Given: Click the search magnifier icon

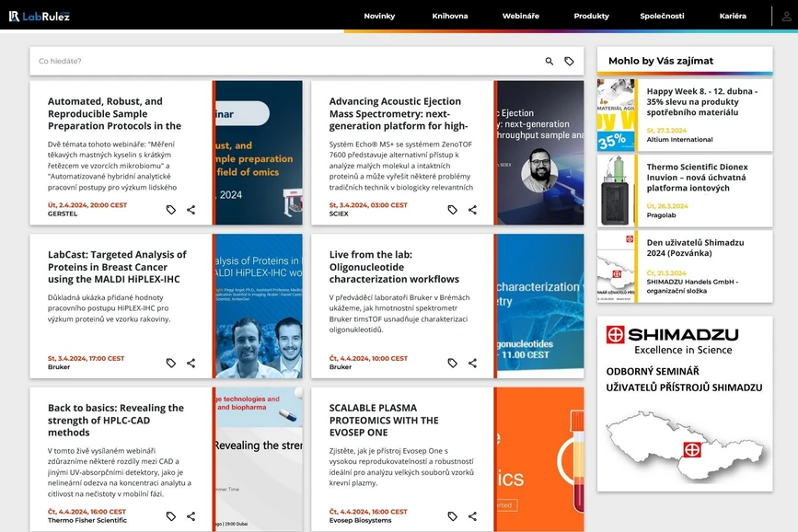Looking at the screenshot, I should (x=549, y=61).
